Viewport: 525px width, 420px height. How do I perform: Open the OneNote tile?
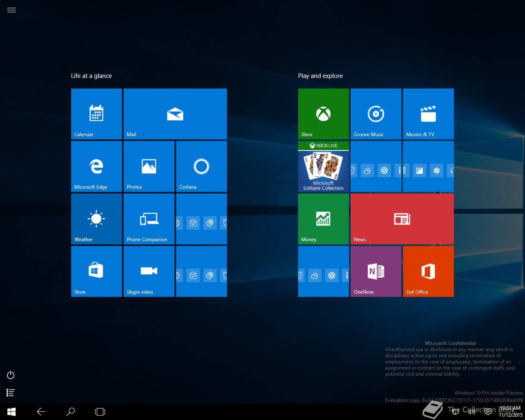(376, 272)
